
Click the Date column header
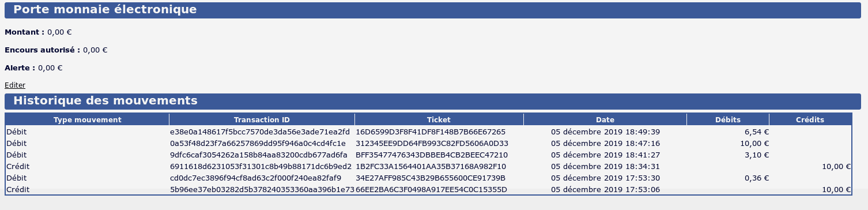pos(605,119)
